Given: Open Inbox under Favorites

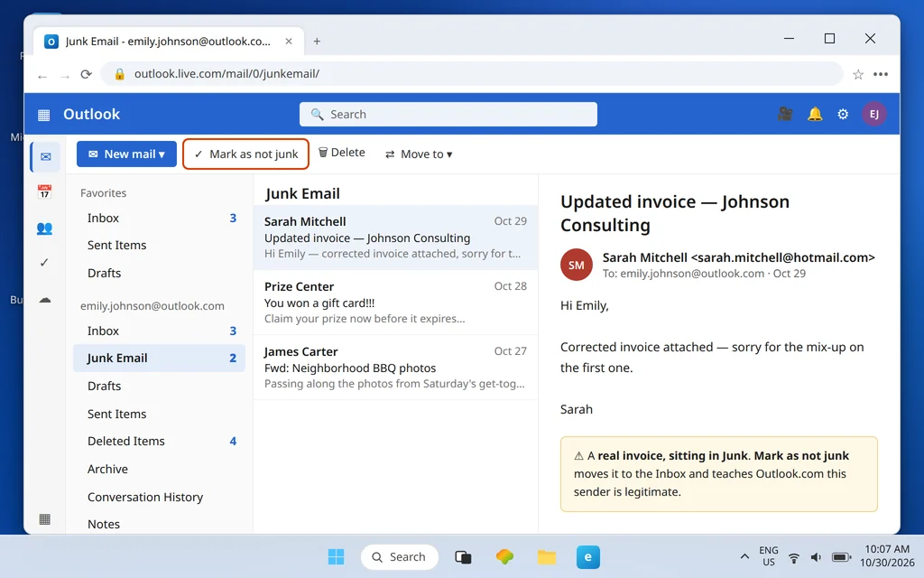Looking at the screenshot, I should 159,219.
